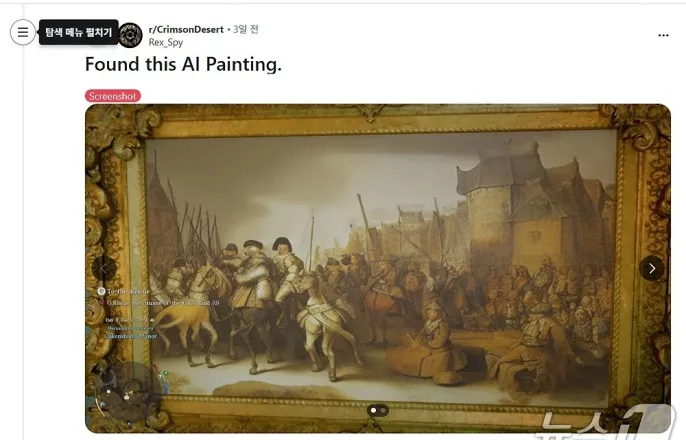Open the Found this AI Painting title

click(x=183, y=64)
